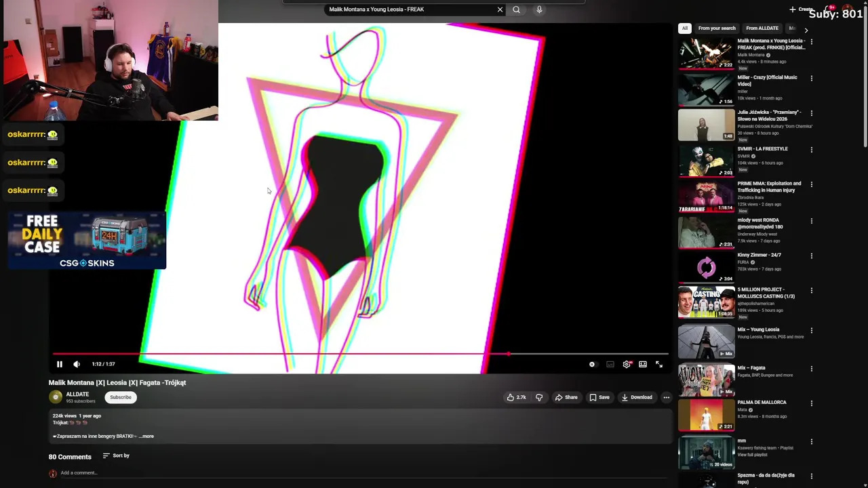Open FREAK official video thumbnail

(706, 54)
